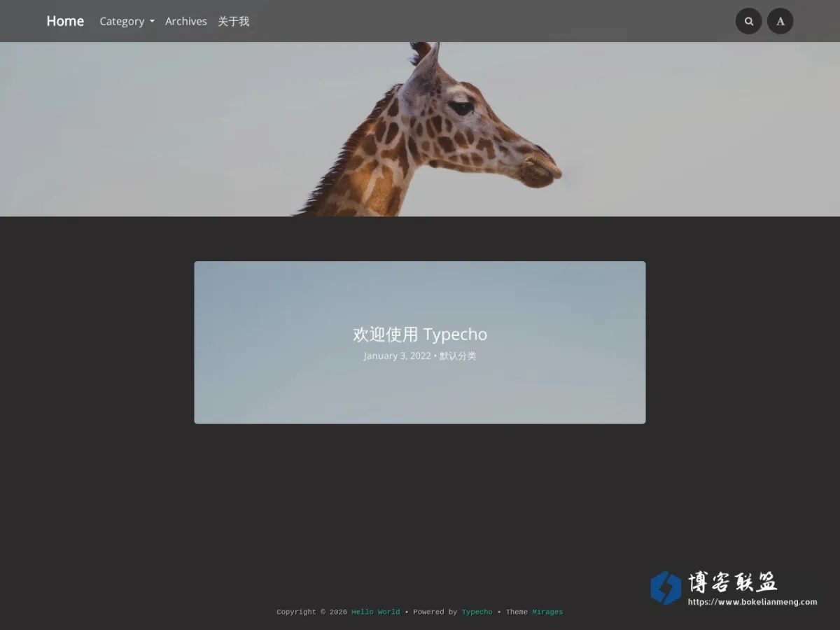Viewport: 840px width, 630px height.
Task: Click the giraffe banner image
Action: click(x=420, y=129)
